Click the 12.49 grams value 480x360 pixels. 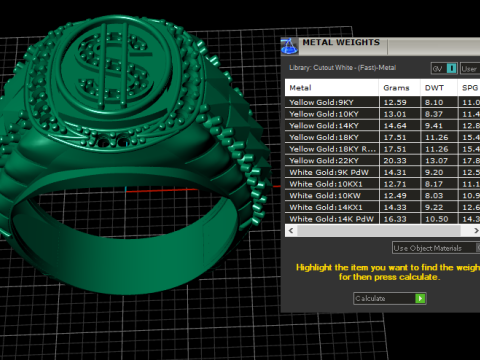tap(395, 196)
